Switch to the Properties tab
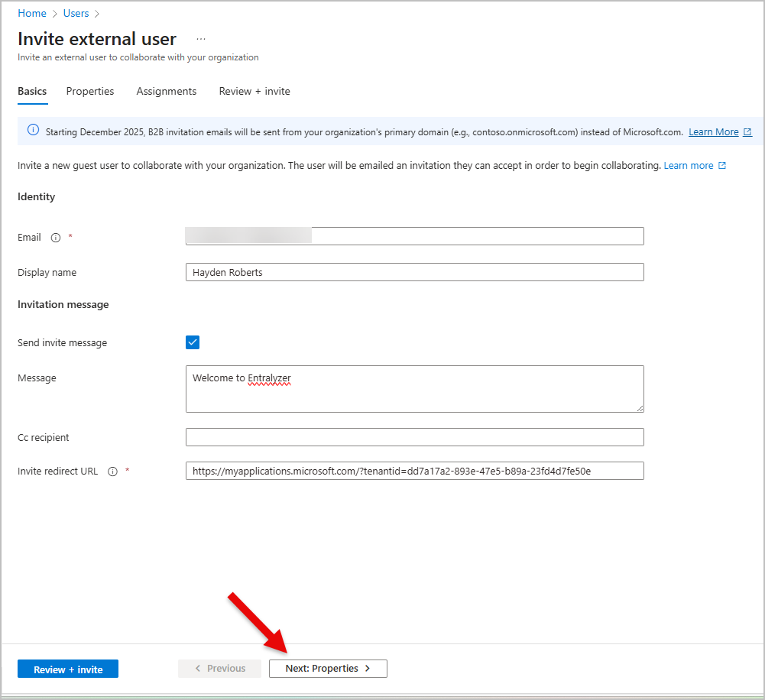 (89, 91)
